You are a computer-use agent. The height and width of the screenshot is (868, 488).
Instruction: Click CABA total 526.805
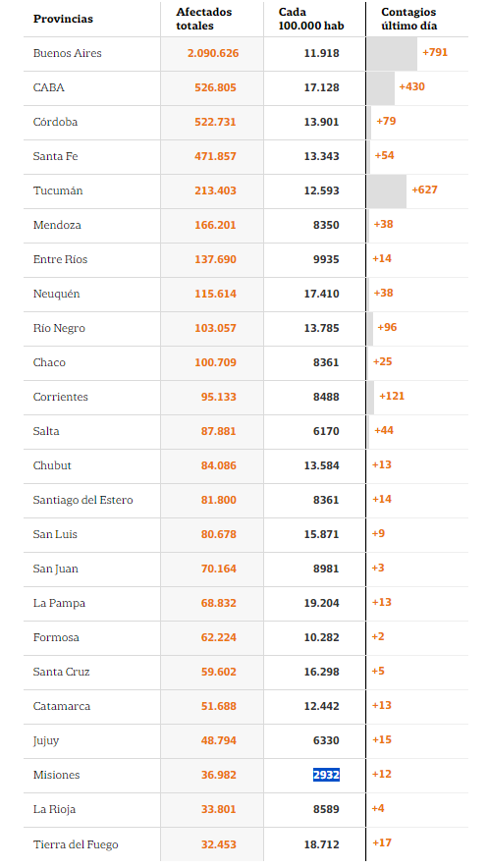coord(215,88)
